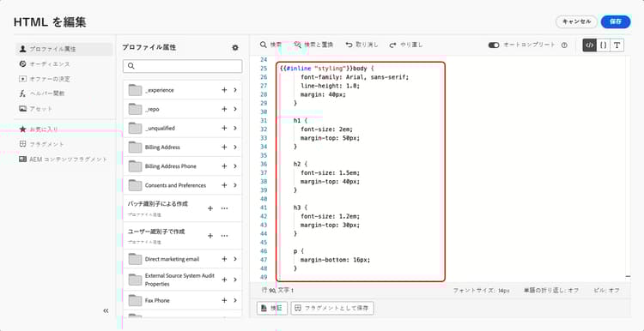Add the バッチ識別子による作成 attribute
The image size is (644, 331).
[210, 208]
